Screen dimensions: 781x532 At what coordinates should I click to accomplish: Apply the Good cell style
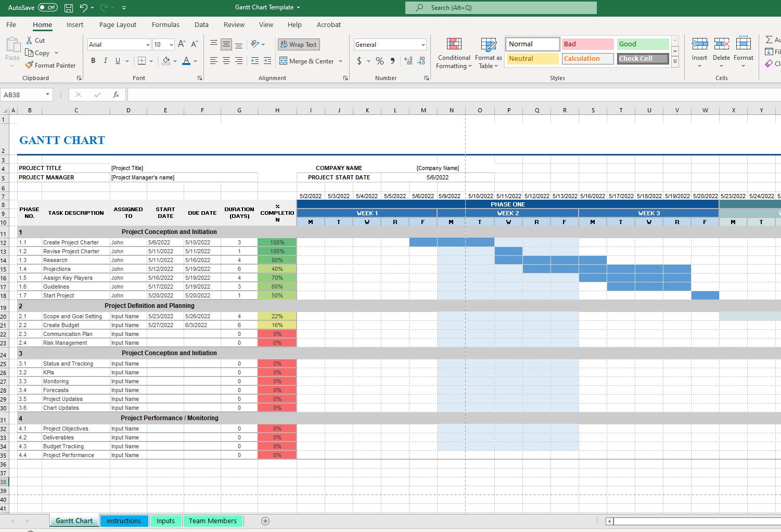[x=643, y=44]
